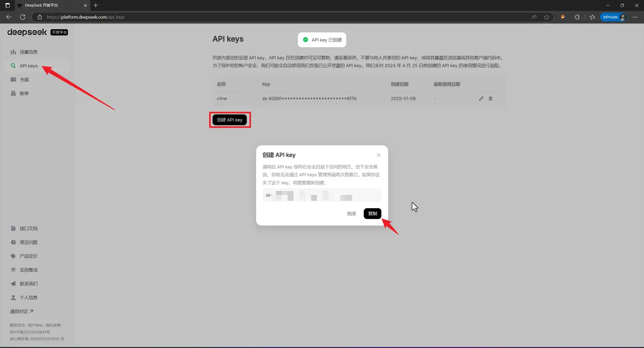Click the cline key name cell
Viewport: 644px width, 348px height.
[222, 99]
